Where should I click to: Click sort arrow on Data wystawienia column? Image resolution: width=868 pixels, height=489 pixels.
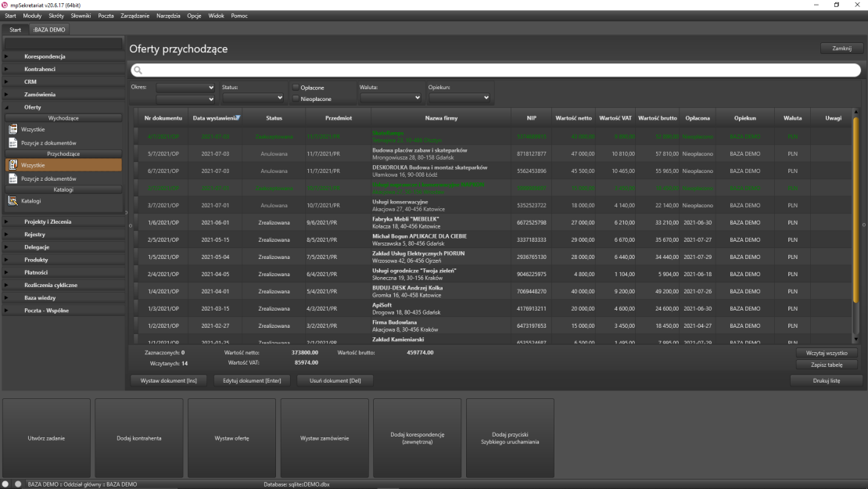click(x=238, y=117)
